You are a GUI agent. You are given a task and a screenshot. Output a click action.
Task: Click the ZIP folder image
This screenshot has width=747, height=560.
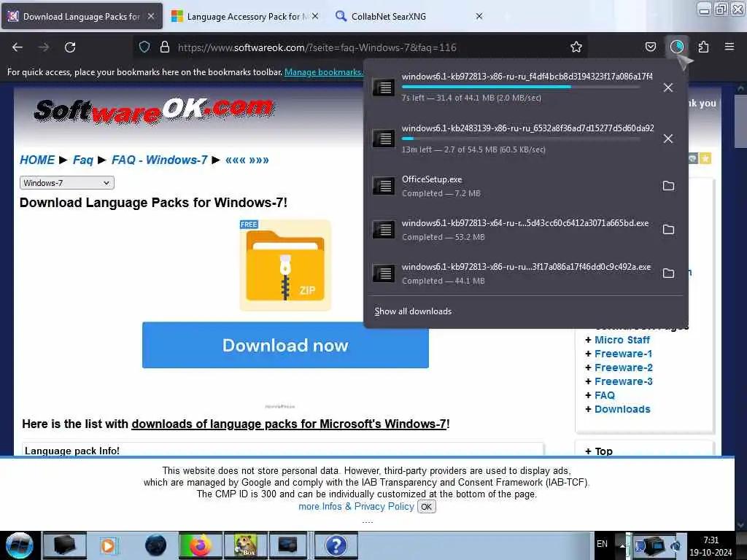point(285,265)
